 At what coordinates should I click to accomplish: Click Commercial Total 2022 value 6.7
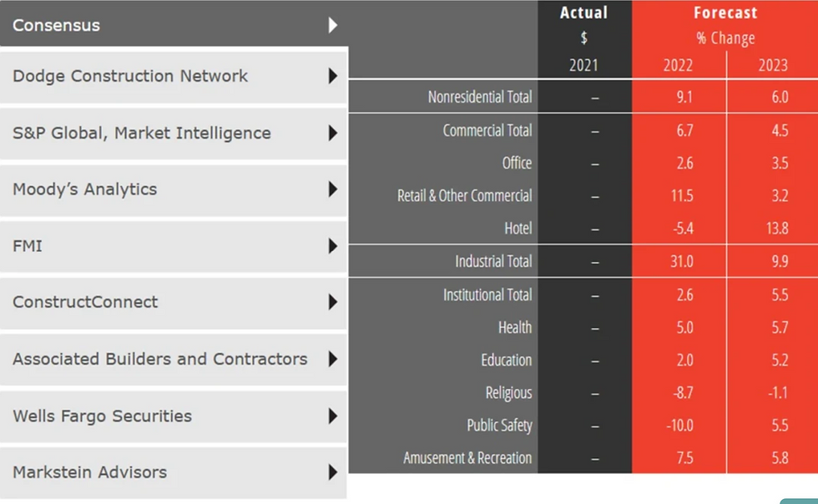(684, 130)
